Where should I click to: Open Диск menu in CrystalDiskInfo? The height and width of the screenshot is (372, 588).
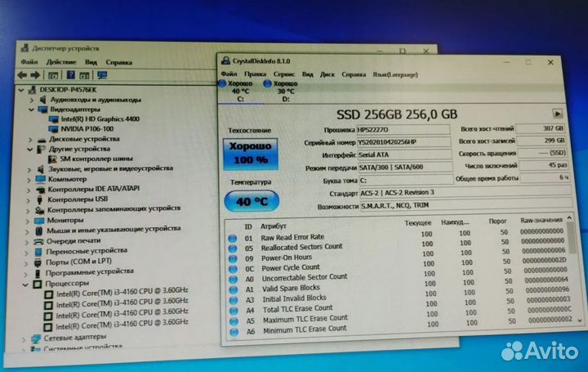(x=327, y=74)
